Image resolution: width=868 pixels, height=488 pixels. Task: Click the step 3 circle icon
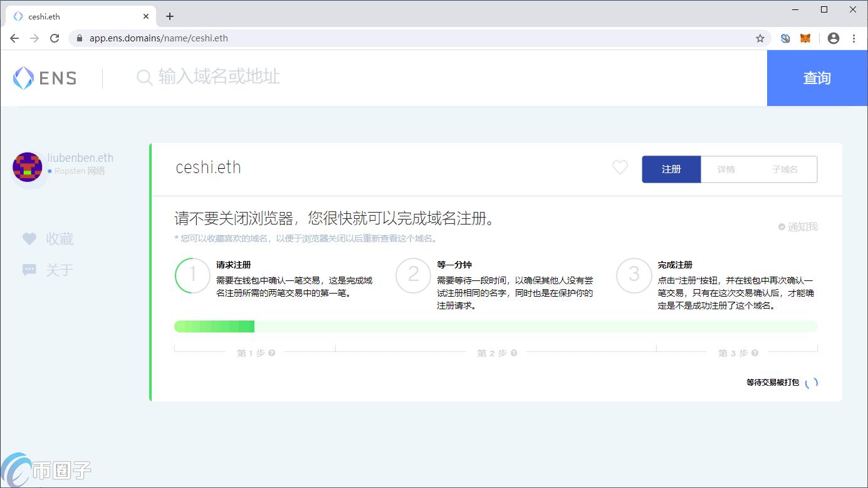(634, 275)
